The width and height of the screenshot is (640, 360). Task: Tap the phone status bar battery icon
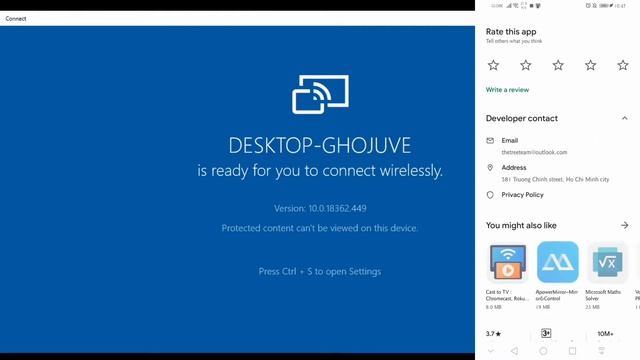(606, 6)
